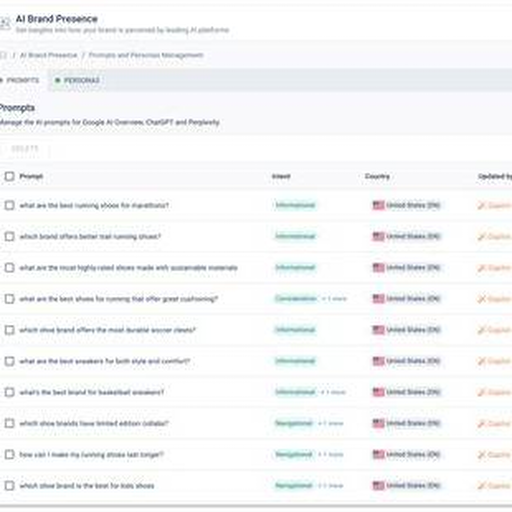This screenshot has height=512, width=512.
Task: Click the Updated by icon in trail running row
Action: [x=481, y=237]
